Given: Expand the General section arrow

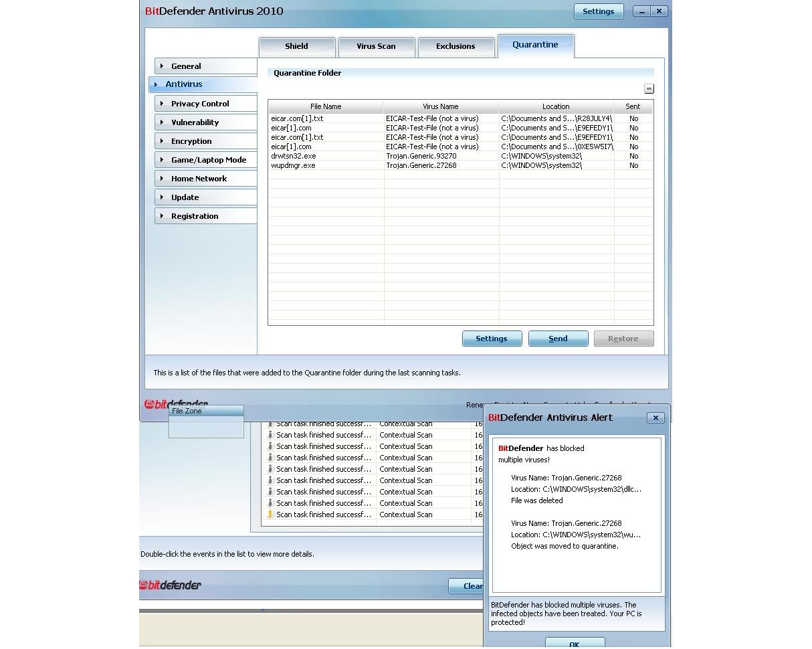Looking at the screenshot, I should point(162,66).
